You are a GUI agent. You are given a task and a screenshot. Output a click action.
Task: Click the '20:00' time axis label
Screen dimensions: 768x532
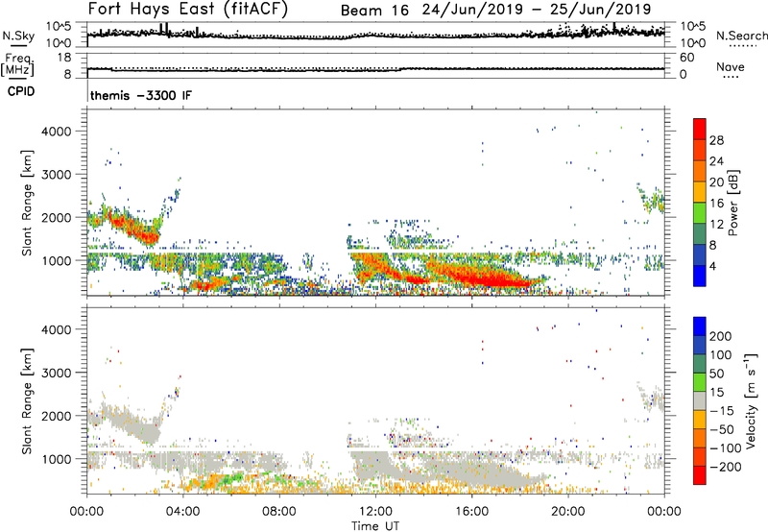(x=567, y=512)
